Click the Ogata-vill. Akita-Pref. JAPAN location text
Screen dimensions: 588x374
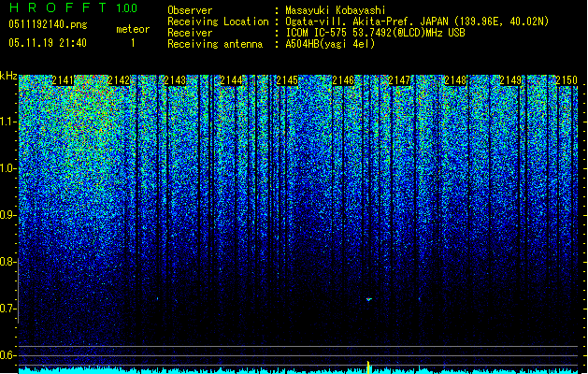417,22
